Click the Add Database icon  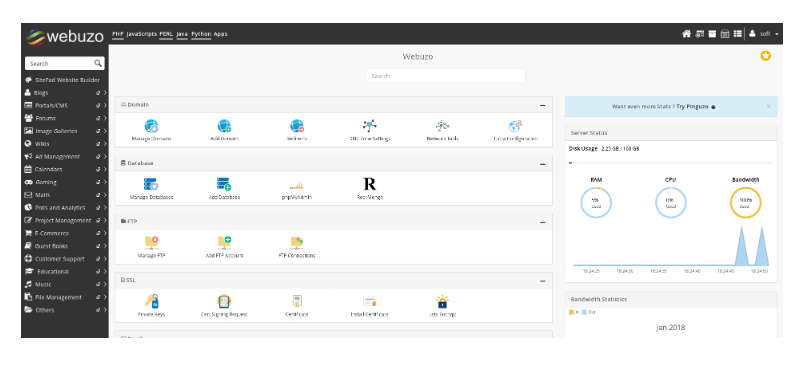(224, 184)
